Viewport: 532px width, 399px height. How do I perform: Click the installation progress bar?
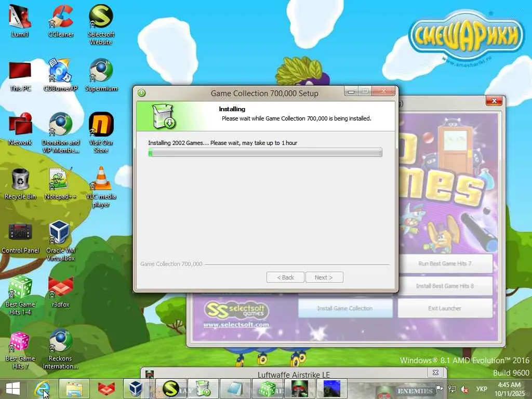pos(265,152)
